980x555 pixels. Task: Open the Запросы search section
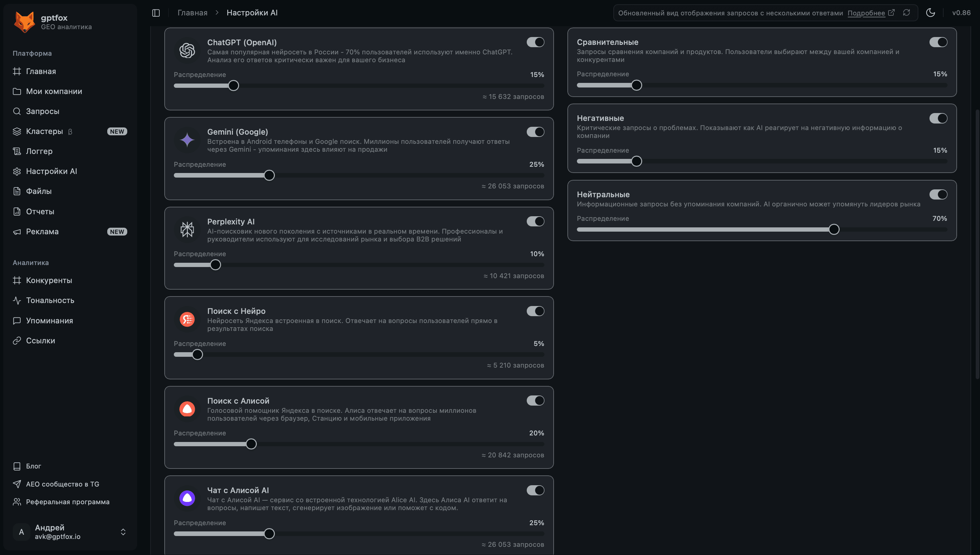[x=42, y=111]
